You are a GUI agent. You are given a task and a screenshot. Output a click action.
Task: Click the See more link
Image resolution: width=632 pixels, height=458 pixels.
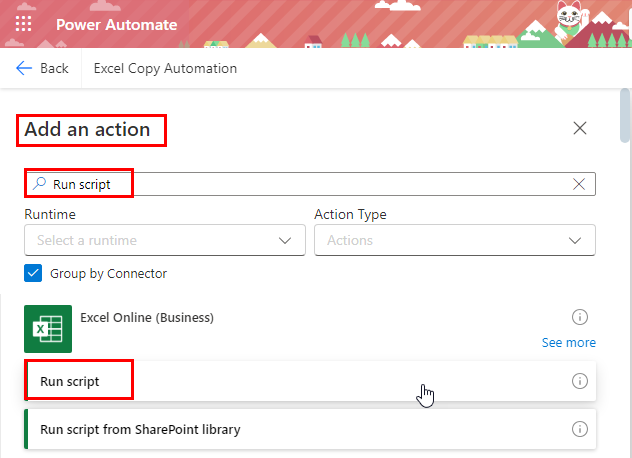(x=568, y=342)
